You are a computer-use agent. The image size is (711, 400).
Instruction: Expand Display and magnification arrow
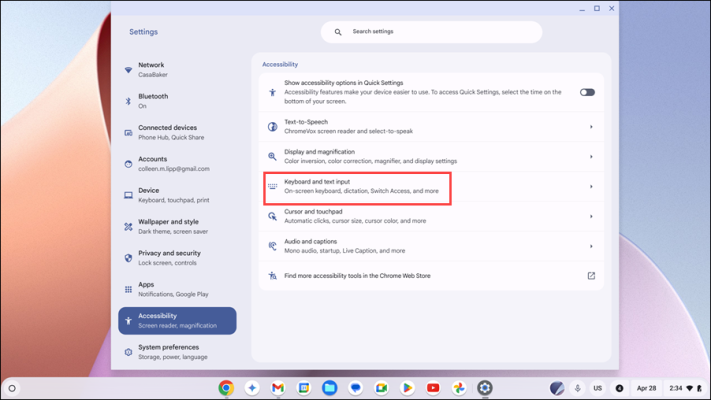591,156
